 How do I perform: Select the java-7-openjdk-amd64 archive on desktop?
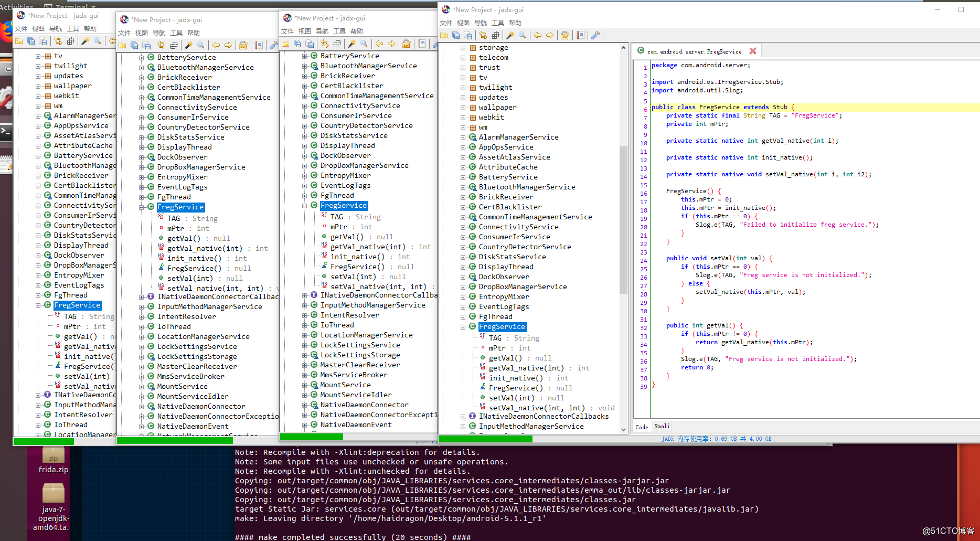coord(54,508)
